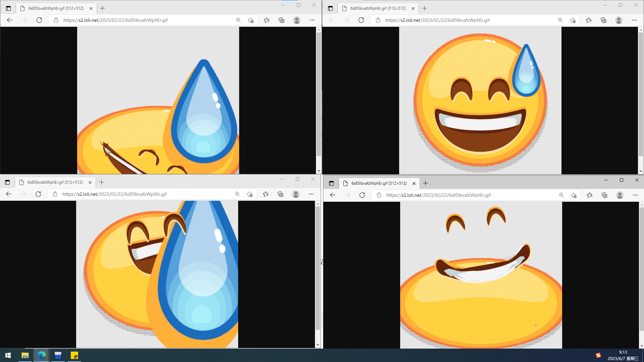Refresh the page in bottom-left window
The width and height of the screenshot is (644, 362).
(38, 194)
